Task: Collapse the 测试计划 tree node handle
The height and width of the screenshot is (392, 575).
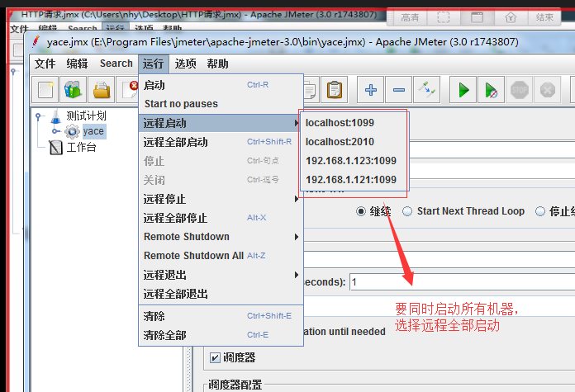Action: tap(38, 116)
